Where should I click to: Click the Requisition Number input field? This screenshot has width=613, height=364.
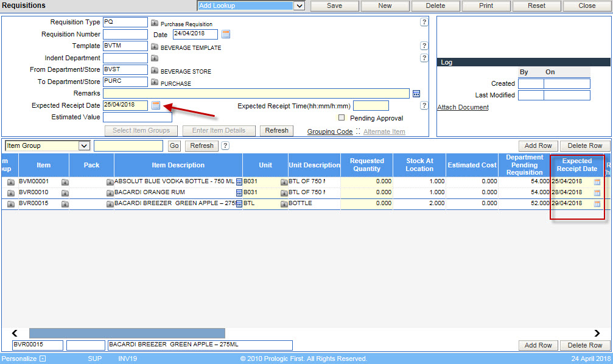(x=125, y=35)
